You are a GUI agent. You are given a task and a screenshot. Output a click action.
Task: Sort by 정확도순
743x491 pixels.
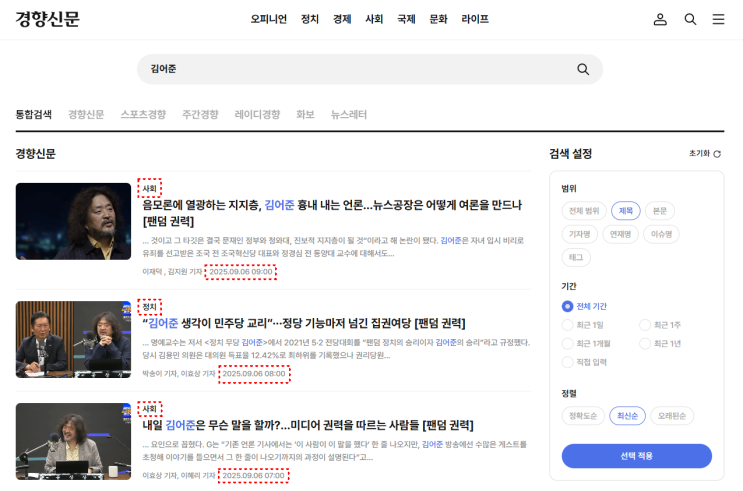[x=583, y=416]
